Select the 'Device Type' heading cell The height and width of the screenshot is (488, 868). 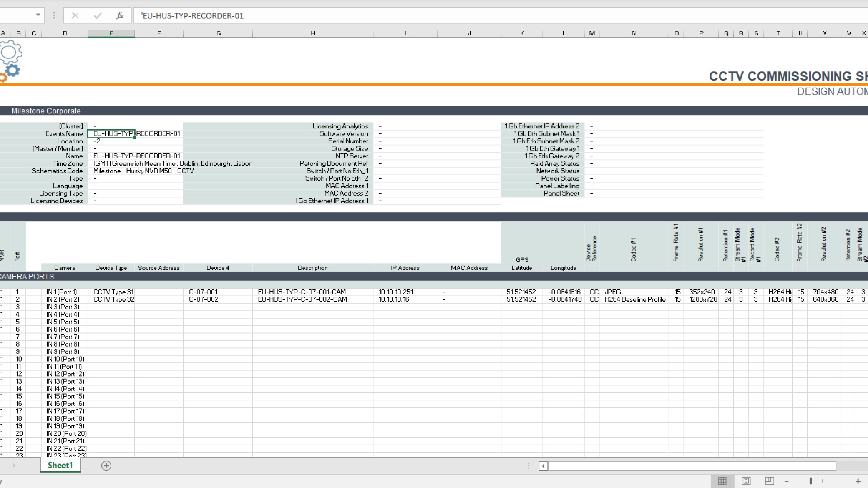(111, 268)
